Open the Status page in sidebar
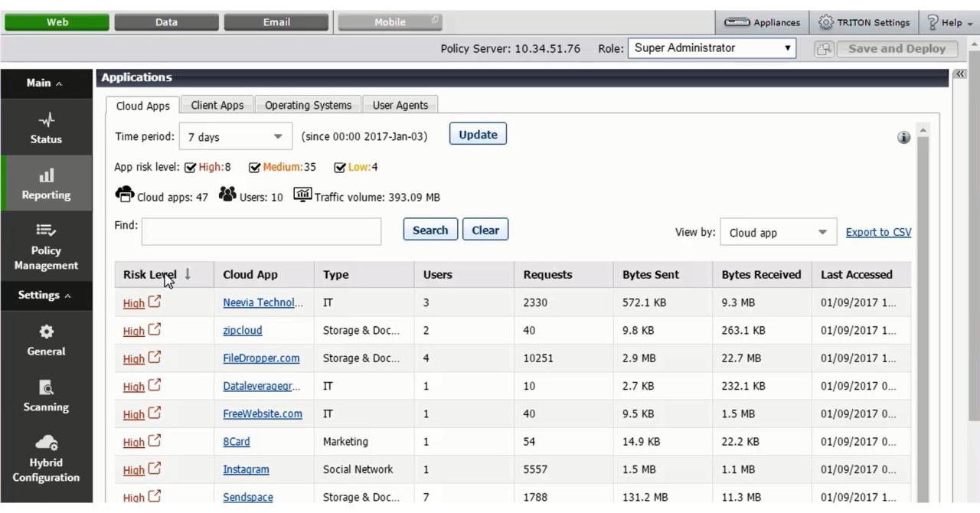The width and height of the screenshot is (980, 513). (x=46, y=129)
